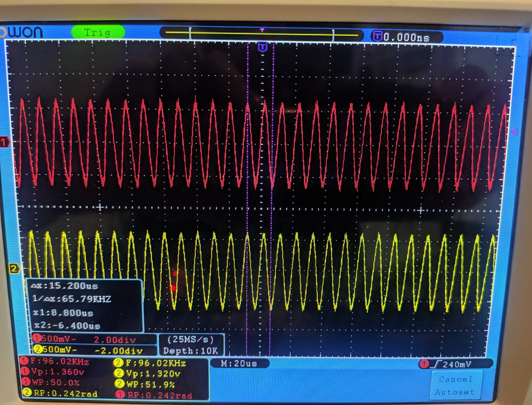Select the CH1 500mV vertical scale readout
This screenshot has width=532, height=405.
(x=56, y=339)
